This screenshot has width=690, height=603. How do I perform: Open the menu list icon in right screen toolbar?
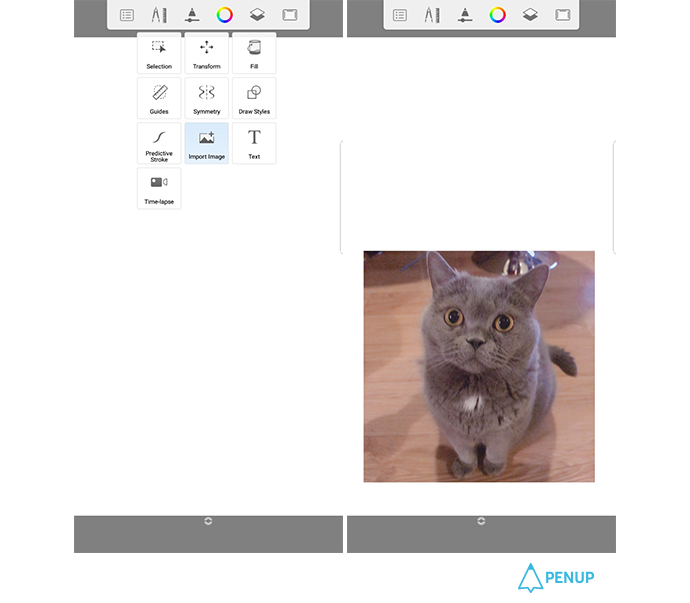(x=400, y=15)
